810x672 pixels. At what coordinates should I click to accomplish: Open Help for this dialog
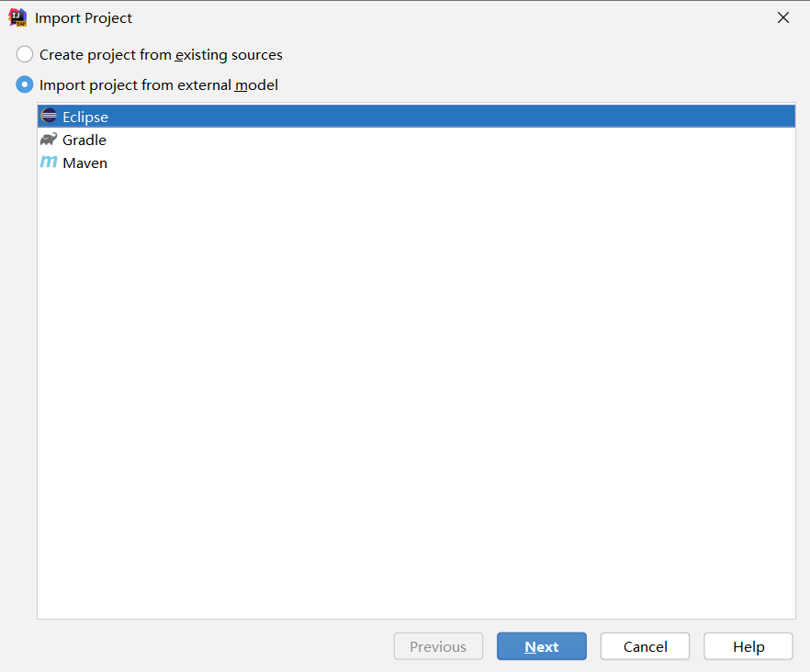748,646
